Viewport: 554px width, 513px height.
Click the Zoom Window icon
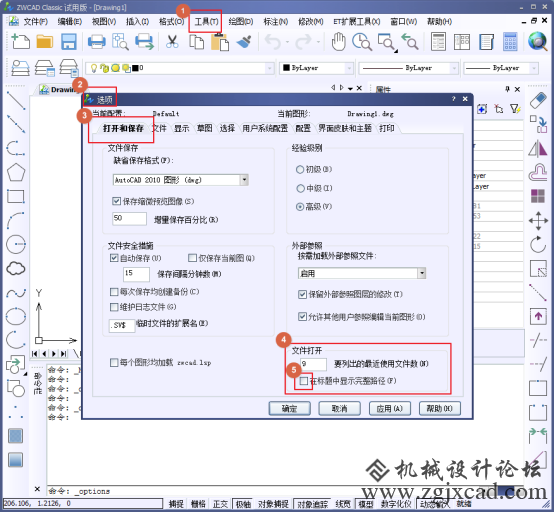[x=387, y=42]
